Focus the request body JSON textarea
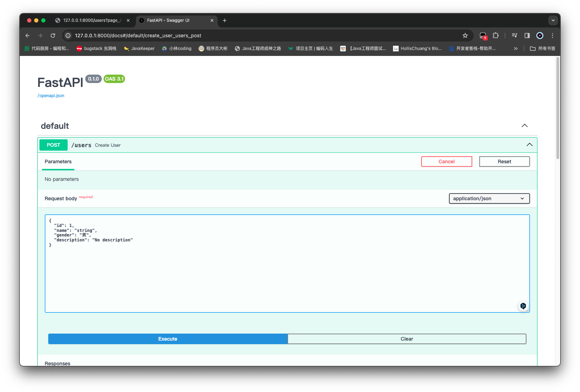 pos(287,264)
